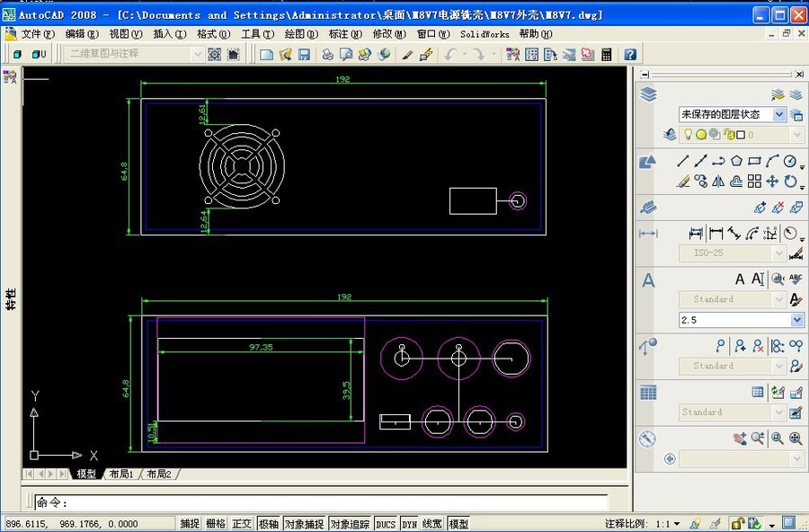809x532 pixels.
Task: Select the Move tool
Action: click(x=772, y=182)
